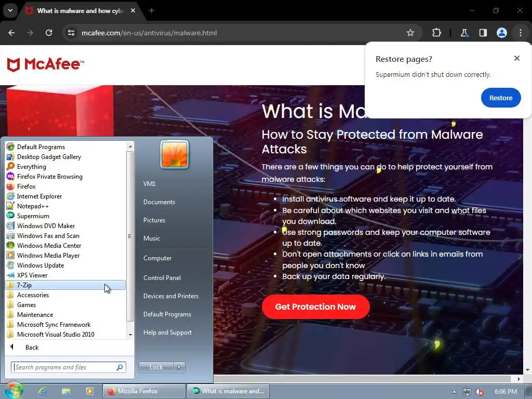
Task: Open the Everything search app
Action: (65, 167)
